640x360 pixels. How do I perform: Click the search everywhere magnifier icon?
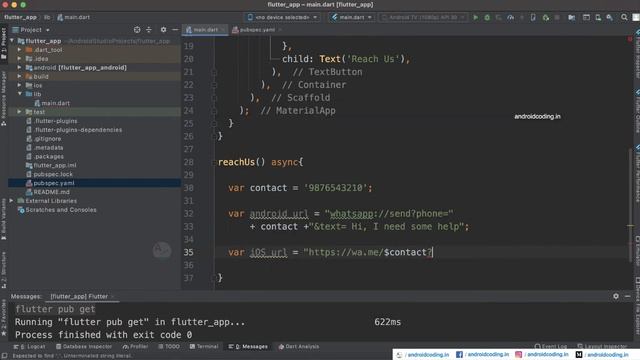pyautogui.click(x=624, y=18)
